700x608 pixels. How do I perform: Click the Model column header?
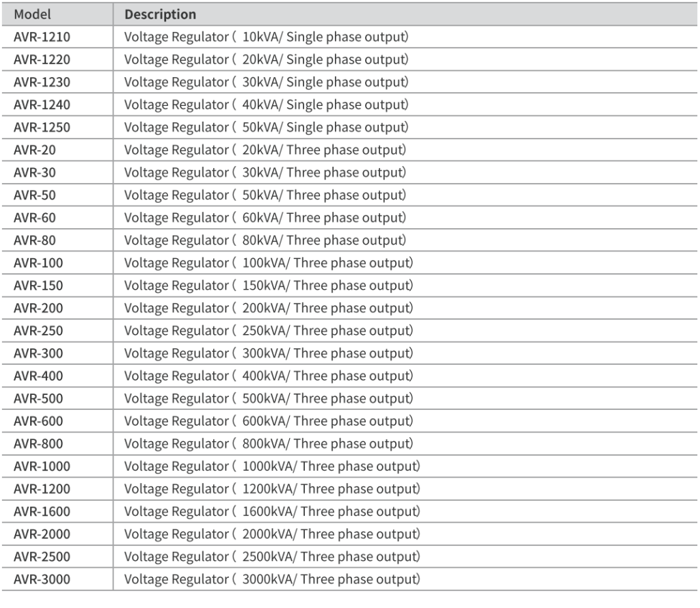coord(31,14)
